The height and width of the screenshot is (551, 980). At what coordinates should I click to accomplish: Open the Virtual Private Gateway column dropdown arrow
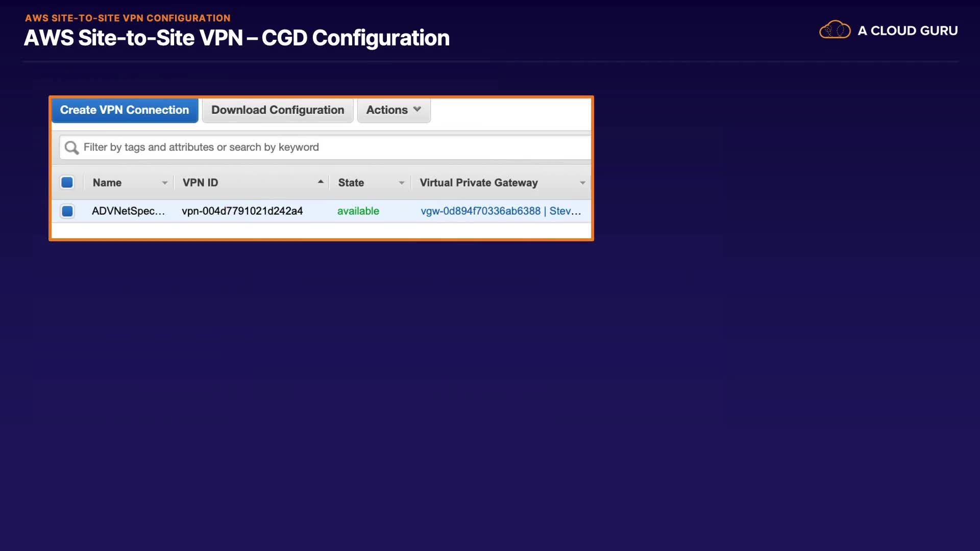click(582, 183)
